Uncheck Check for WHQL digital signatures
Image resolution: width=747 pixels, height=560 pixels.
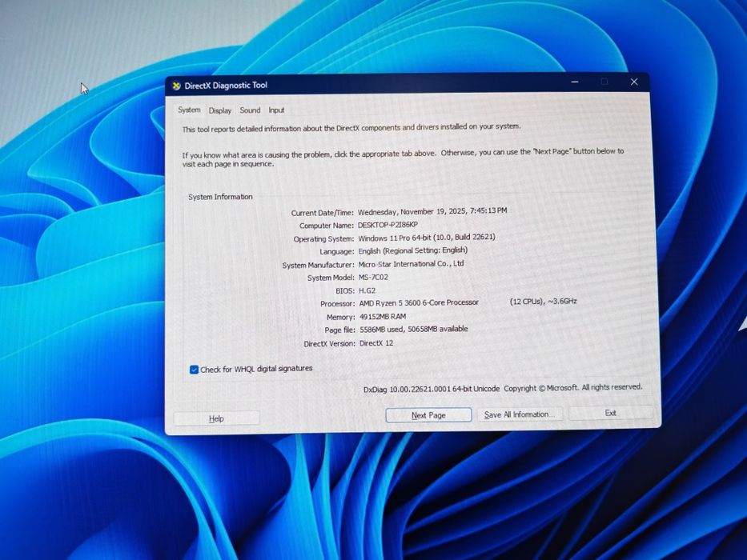pyautogui.click(x=194, y=370)
